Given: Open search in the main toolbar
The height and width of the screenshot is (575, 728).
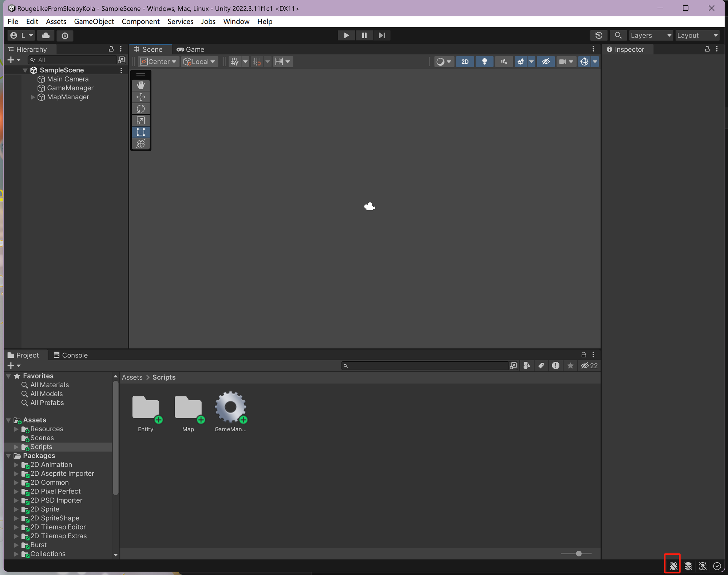Looking at the screenshot, I should point(618,35).
